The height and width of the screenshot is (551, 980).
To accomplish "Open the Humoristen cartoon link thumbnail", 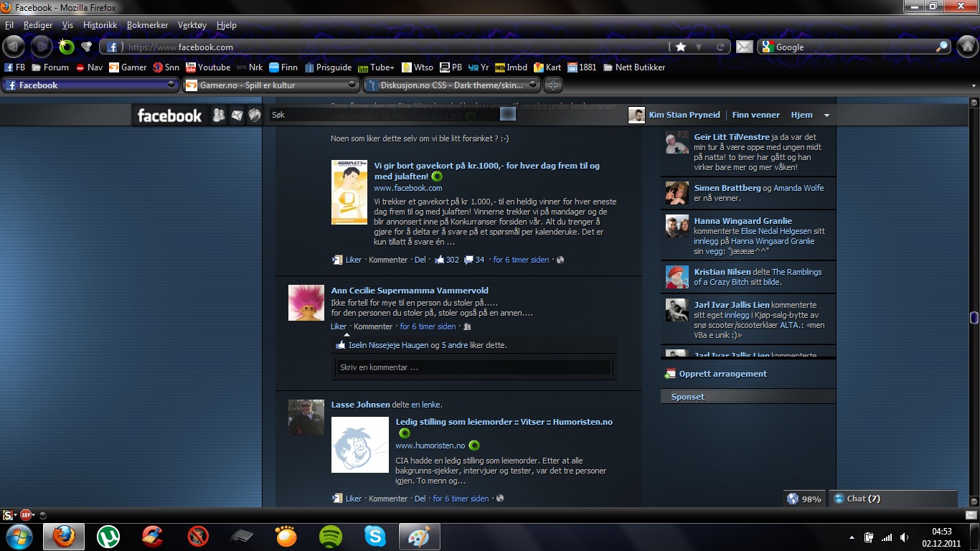I will [x=360, y=445].
